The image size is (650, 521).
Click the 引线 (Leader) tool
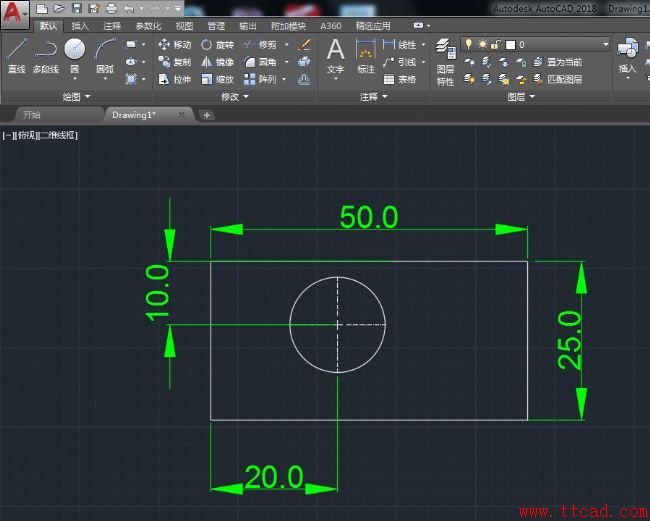(400, 62)
